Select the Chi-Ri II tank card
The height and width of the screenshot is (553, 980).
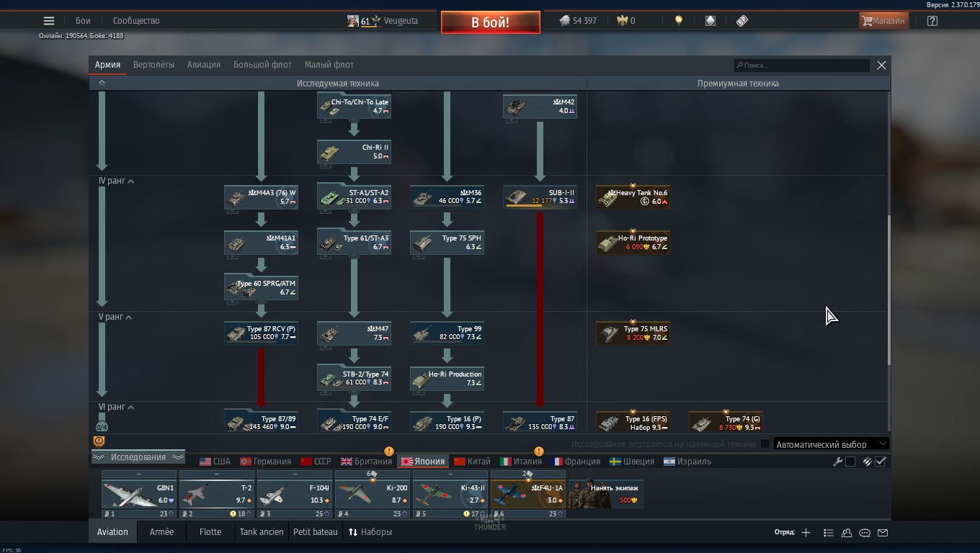click(354, 152)
